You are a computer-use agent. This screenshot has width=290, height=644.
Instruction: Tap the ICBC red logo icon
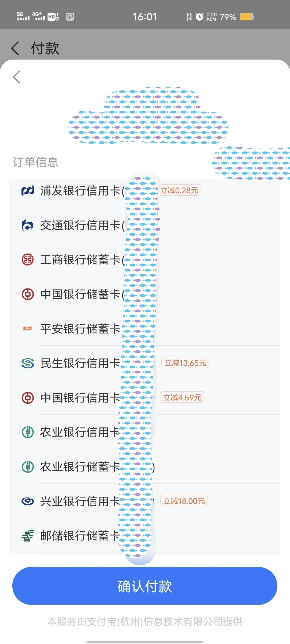coord(28,260)
